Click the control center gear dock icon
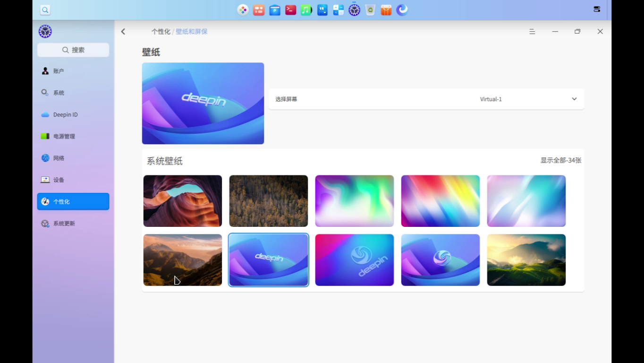This screenshot has height=363, width=644. pos(355,10)
